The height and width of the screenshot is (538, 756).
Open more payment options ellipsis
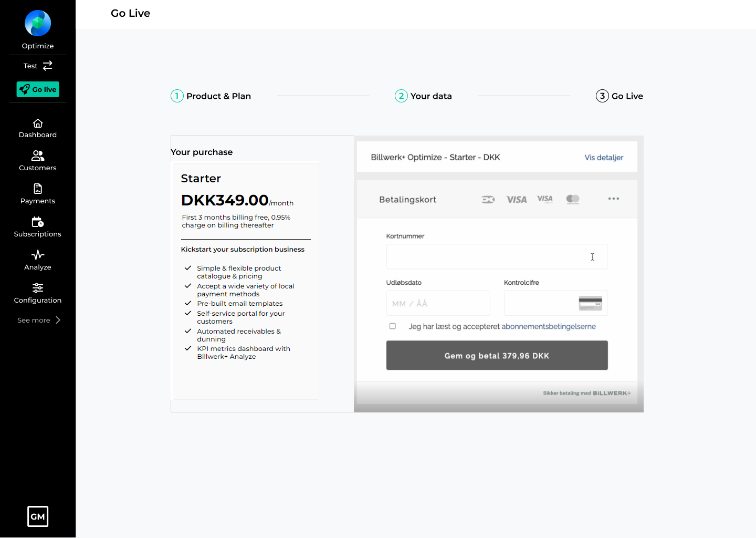614,199
